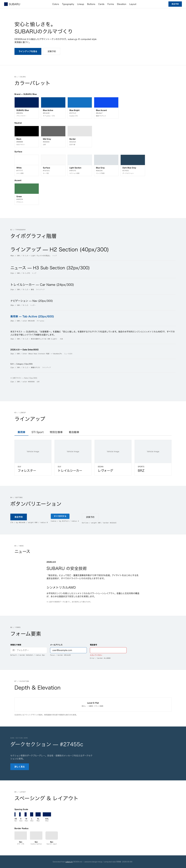Open the 軽自動車 lineup tab
Viewport: 186px width, 868px height.
coord(74,432)
